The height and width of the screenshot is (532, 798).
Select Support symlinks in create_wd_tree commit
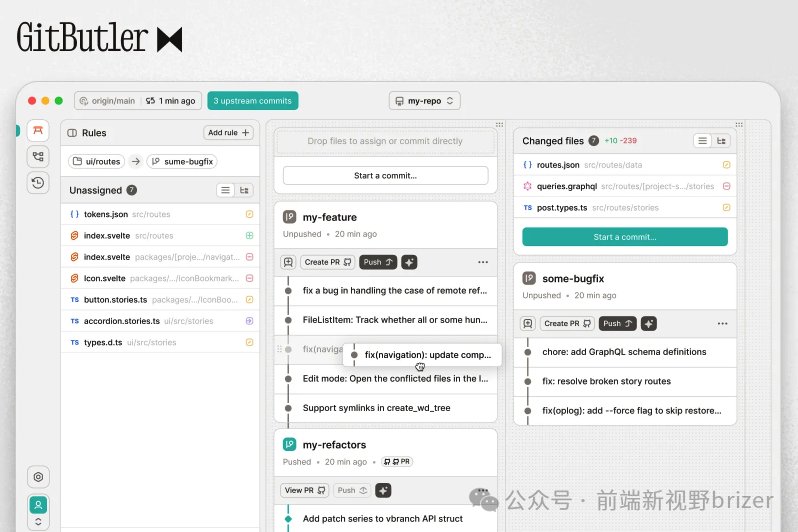pos(385,408)
